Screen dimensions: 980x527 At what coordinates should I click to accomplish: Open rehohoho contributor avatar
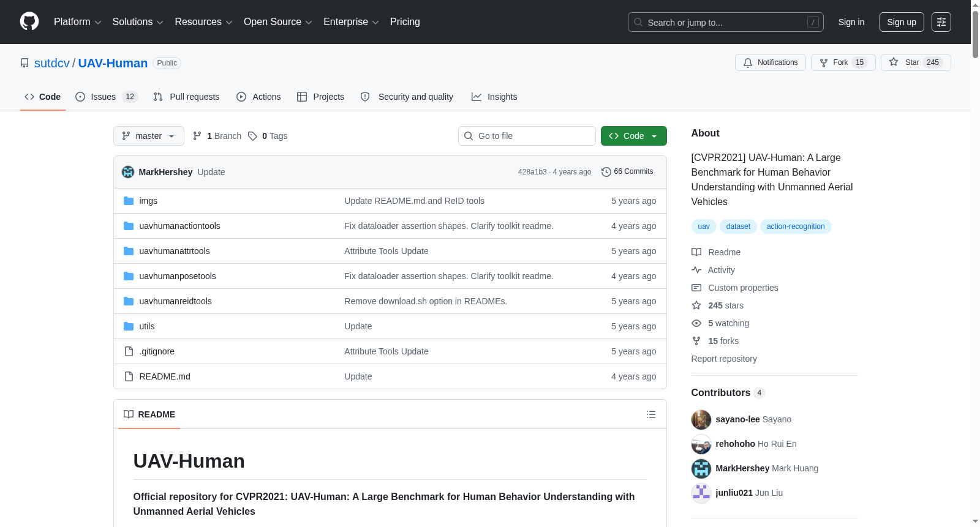pos(701,444)
